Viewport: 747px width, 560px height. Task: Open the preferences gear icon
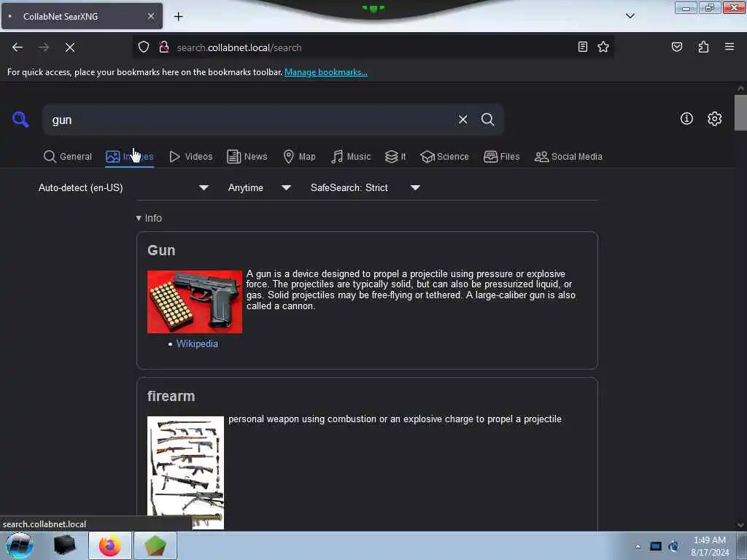714,119
